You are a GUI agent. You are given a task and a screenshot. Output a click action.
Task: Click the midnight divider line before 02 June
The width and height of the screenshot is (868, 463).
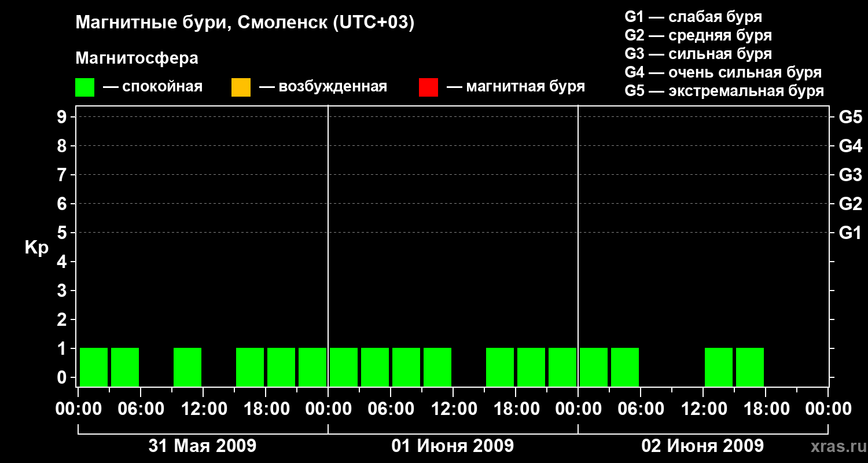tap(578, 246)
